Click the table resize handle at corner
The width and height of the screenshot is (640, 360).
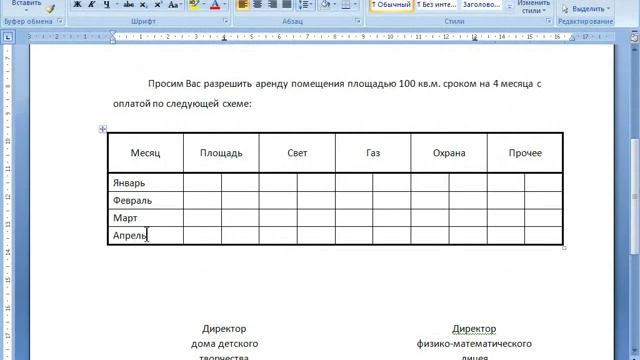[x=564, y=248]
